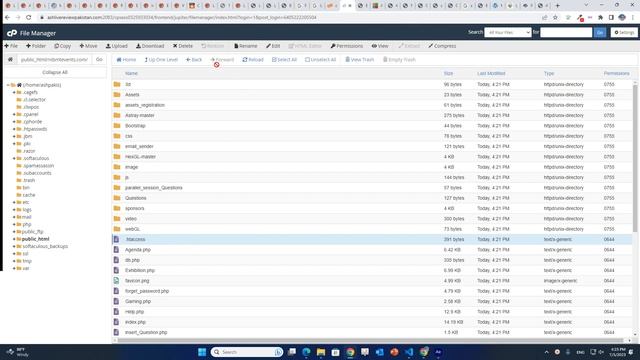Select public_ftp in the folder tree

32,231
